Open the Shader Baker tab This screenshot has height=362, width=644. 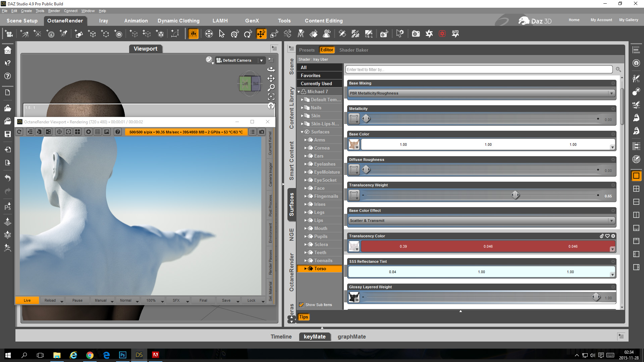[354, 50]
